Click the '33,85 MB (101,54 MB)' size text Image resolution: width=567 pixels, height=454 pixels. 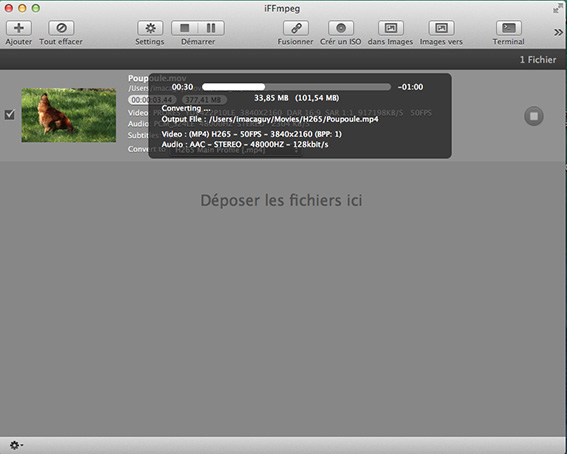click(297, 98)
